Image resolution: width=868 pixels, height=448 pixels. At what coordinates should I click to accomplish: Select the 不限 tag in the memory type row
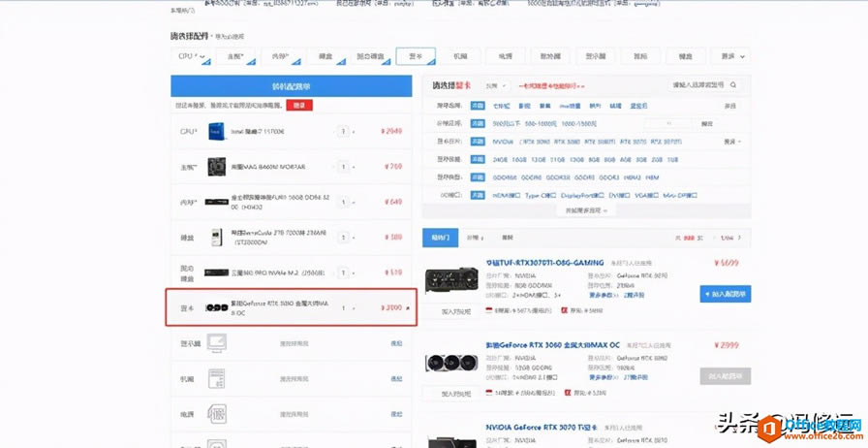click(478, 177)
